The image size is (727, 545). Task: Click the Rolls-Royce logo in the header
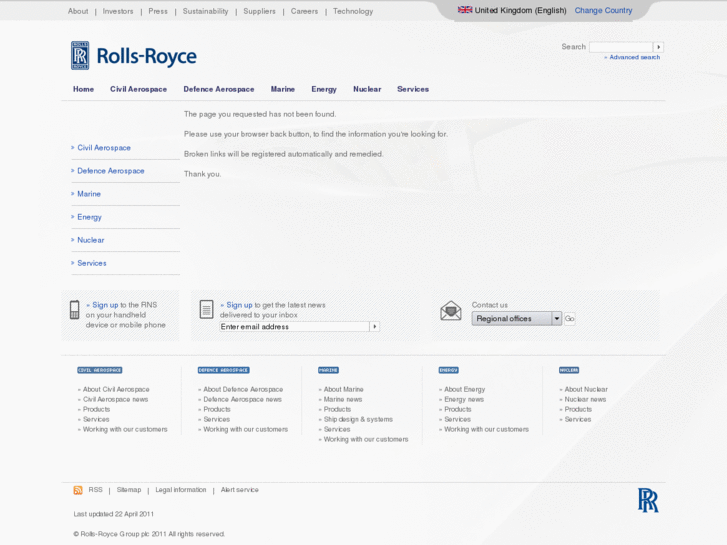(x=134, y=56)
